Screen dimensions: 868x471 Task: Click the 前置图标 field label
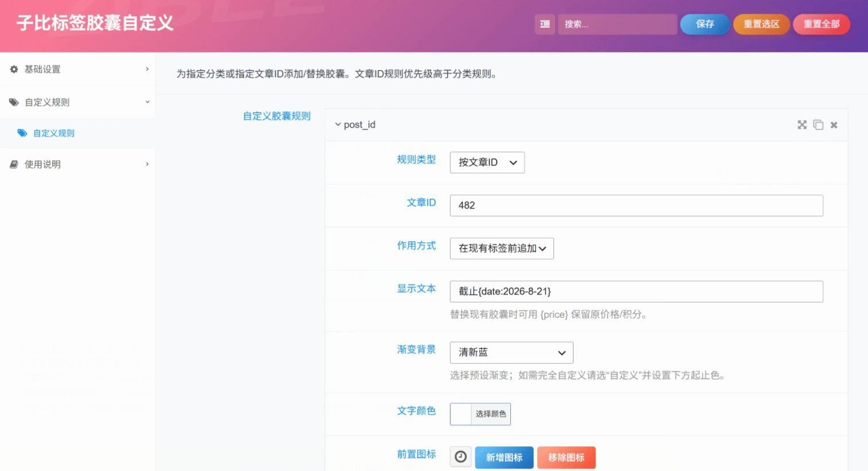click(416, 454)
